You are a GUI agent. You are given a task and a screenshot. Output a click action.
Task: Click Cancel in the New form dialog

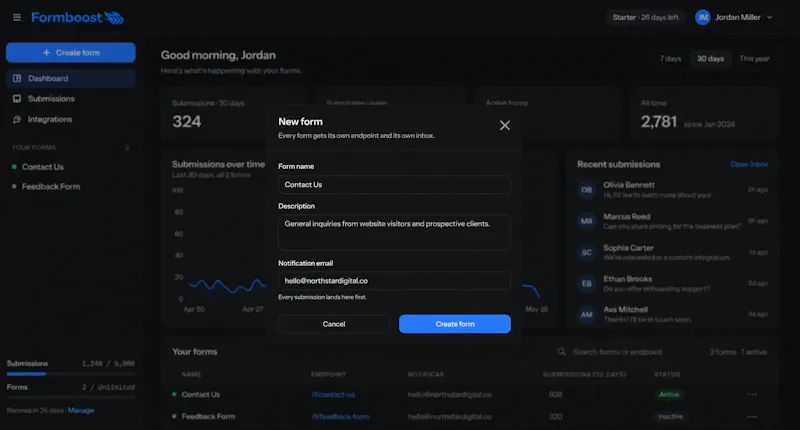pyautogui.click(x=334, y=324)
